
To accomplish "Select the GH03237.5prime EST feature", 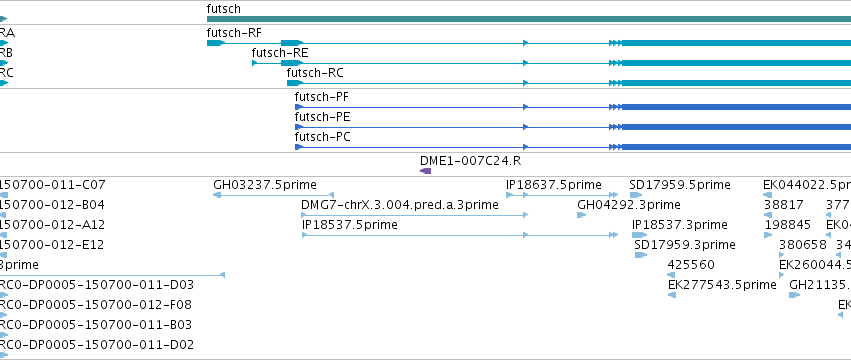I will (274, 195).
